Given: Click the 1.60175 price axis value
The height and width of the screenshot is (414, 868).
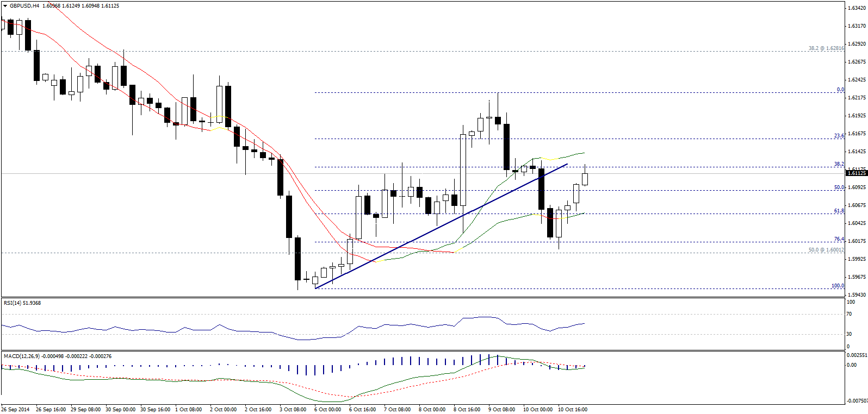Looking at the screenshot, I should 857,241.
